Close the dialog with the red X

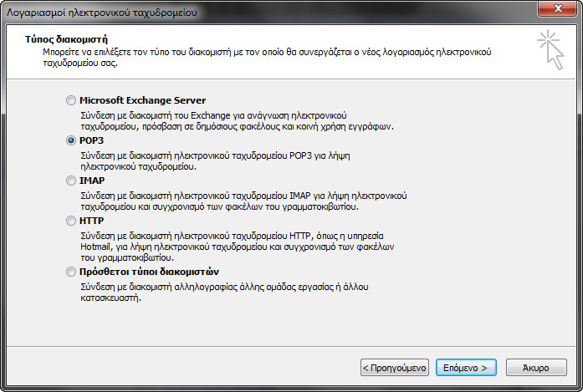[558, 8]
